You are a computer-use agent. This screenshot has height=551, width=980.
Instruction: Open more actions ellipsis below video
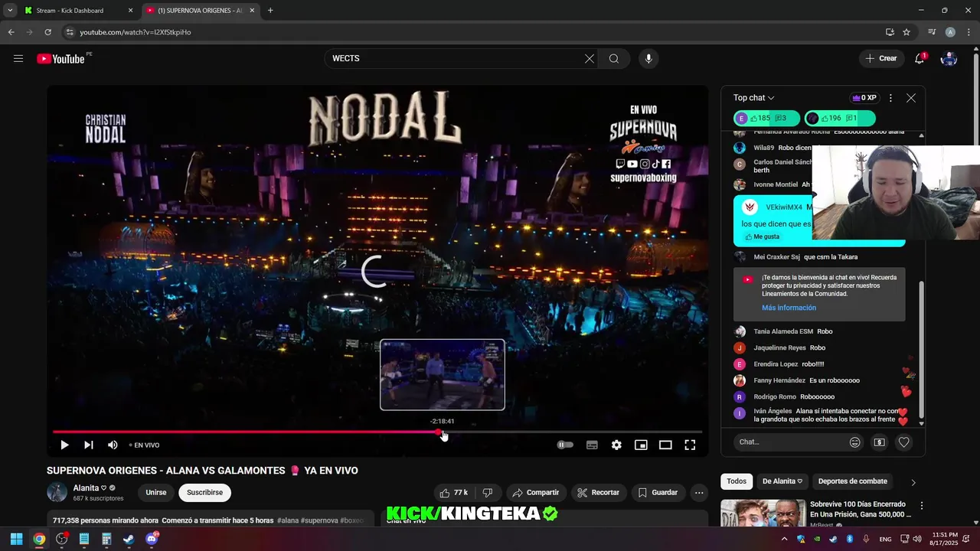pos(699,492)
